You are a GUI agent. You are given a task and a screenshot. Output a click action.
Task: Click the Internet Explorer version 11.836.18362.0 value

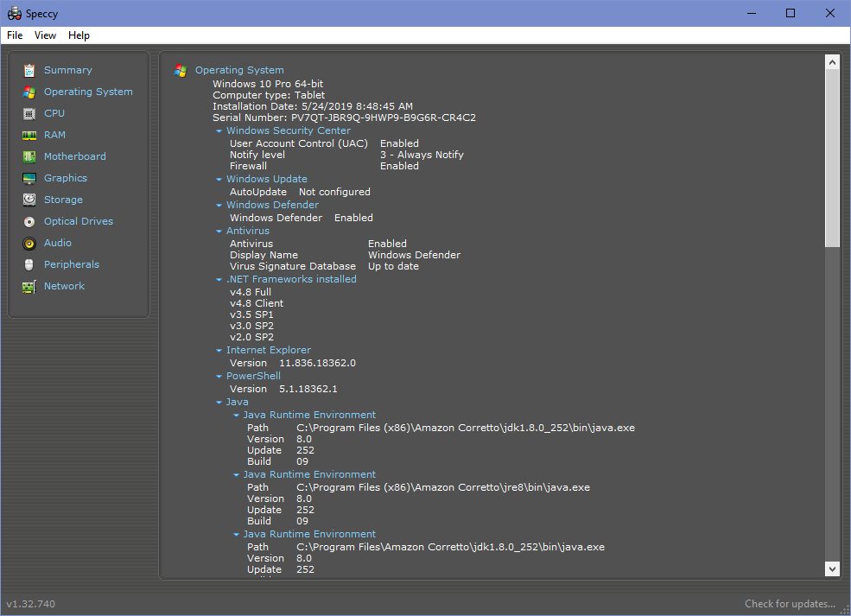pos(317,363)
